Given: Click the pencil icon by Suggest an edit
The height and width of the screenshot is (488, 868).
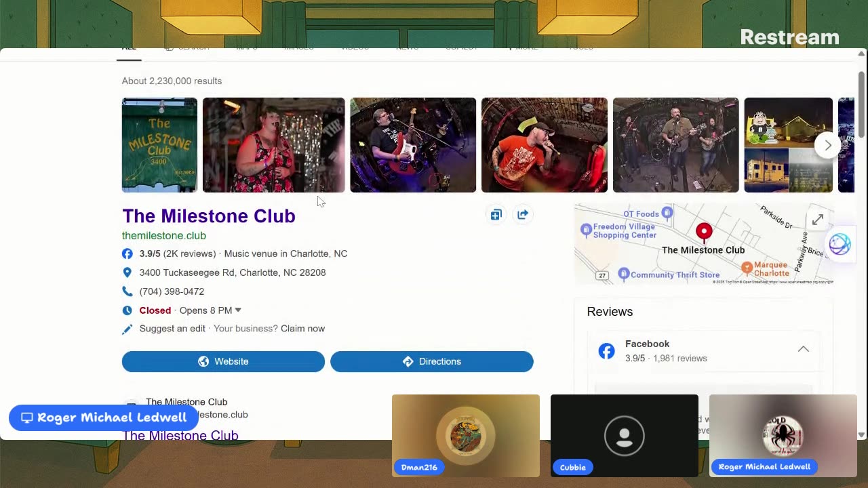Looking at the screenshot, I should 127,329.
